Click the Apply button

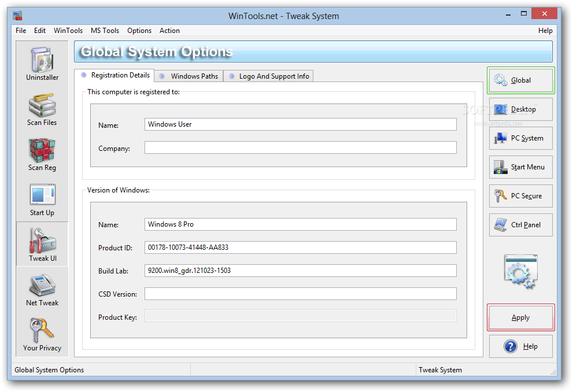[521, 317]
